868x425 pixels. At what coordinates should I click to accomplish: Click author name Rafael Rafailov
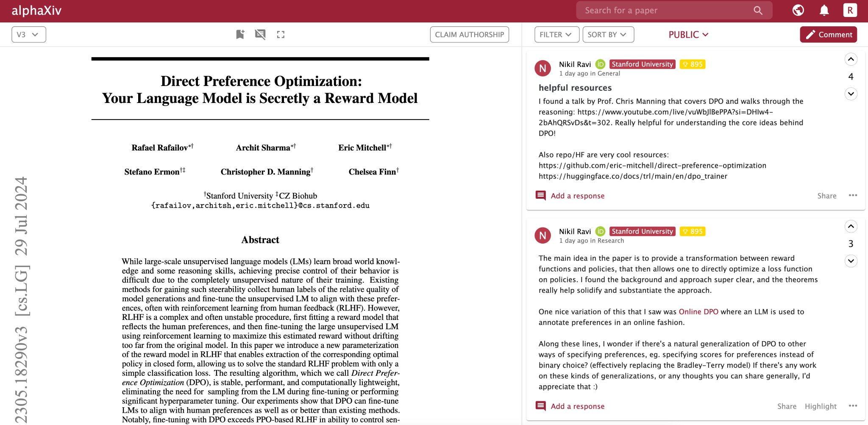pyautogui.click(x=160, y=148)
